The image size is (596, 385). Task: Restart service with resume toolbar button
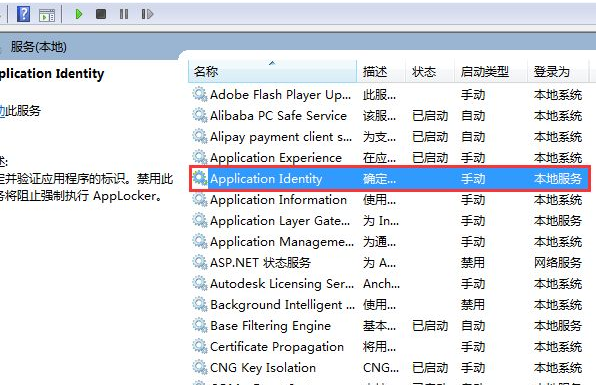point(147,14)
